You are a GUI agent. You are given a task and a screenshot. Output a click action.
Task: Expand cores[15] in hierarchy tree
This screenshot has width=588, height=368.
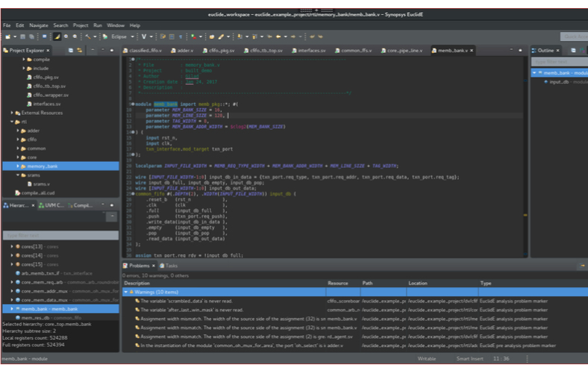pyautogui.click(x=12, y=264)
